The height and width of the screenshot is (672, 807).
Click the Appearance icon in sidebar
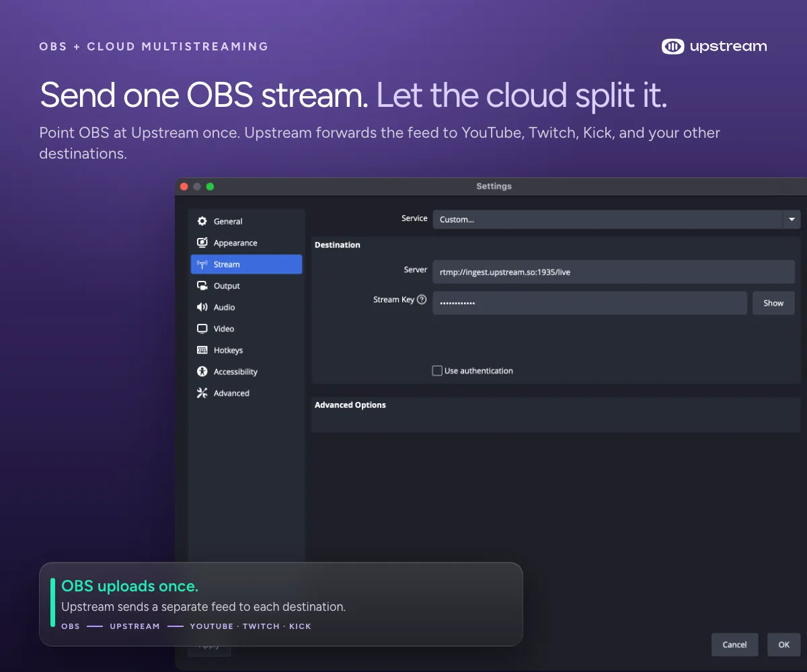click(202, 243)
